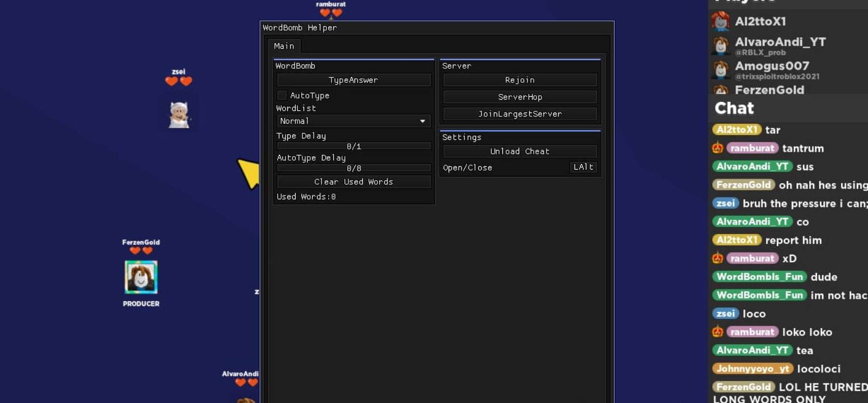The height and width of the screenshot is (403, 868).
Task: Click Amogus007 avatar icon in player list
Action: click(x=721, y=69)
